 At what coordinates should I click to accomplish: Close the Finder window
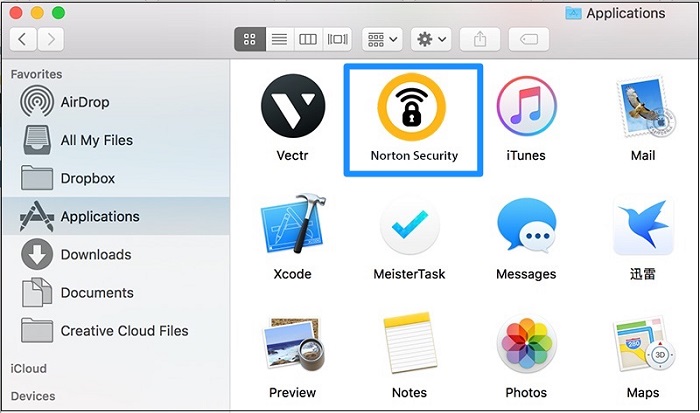coord(16,13)
